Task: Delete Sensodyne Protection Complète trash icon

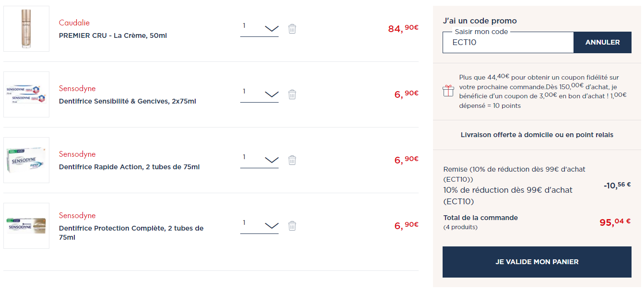Action: 292,226
